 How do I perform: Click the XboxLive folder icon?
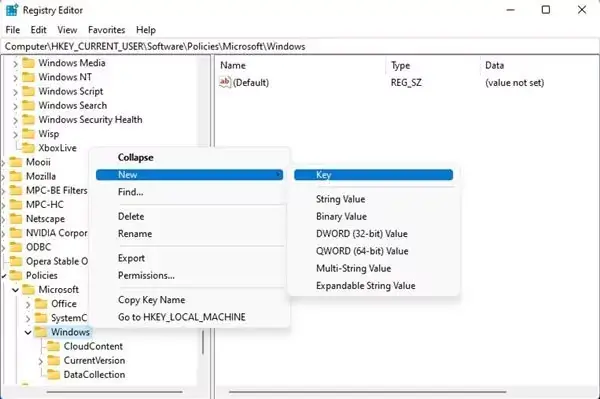point(28,148)
